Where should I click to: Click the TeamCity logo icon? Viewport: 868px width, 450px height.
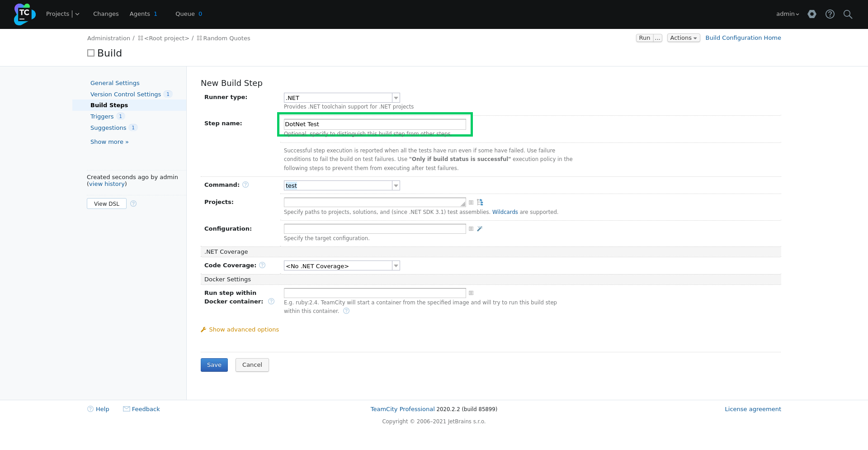tap(24, 14)
